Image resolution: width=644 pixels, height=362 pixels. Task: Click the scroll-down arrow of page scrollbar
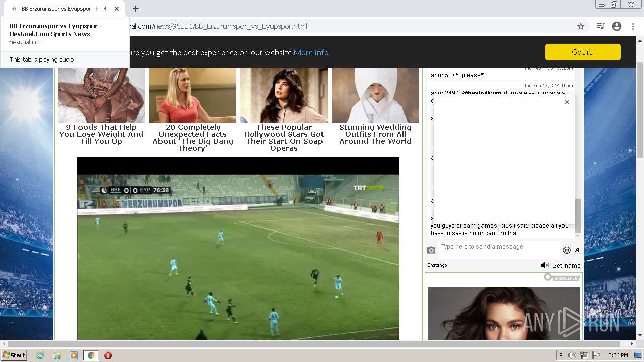click(640, 335)
